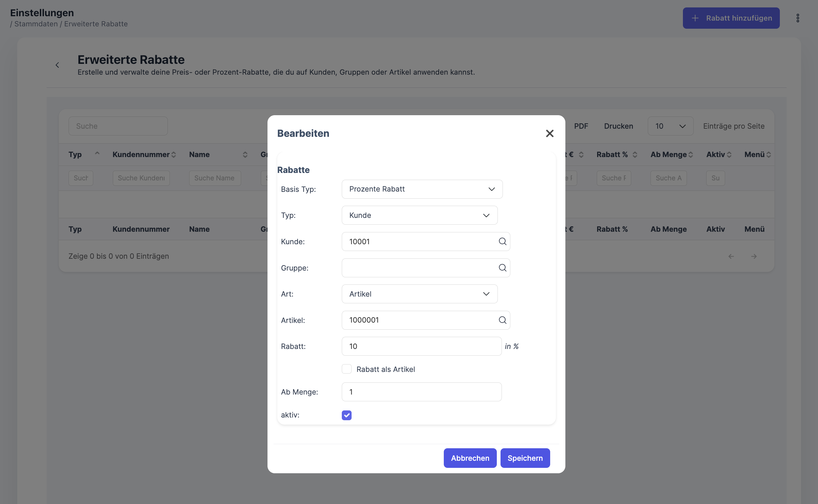Uncheck the aktiv checkbox
The image size is (818, 504).
[347, 415]
